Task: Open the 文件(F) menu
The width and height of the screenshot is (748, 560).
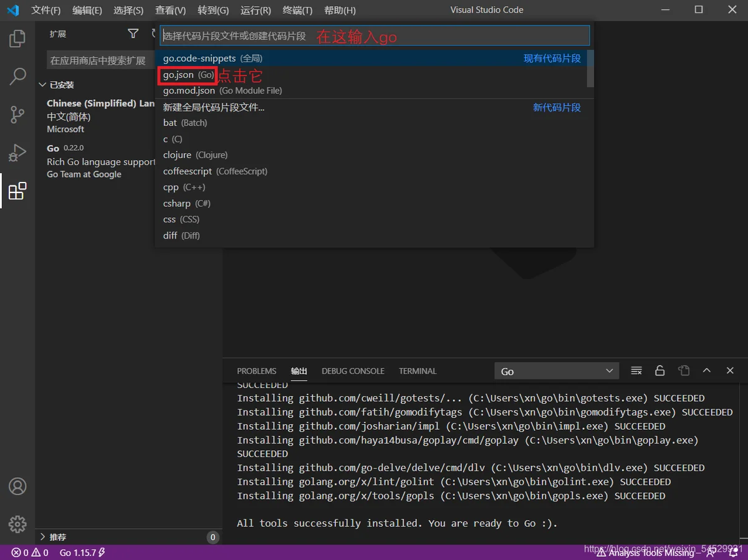Action: [x=46, y=10]
